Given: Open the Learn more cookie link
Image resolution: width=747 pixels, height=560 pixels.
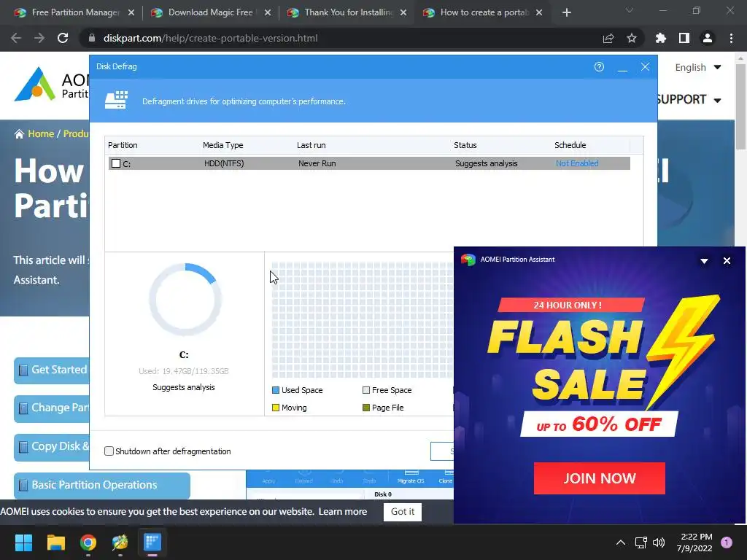Looking at the screenshot, I should click(343, 511).
